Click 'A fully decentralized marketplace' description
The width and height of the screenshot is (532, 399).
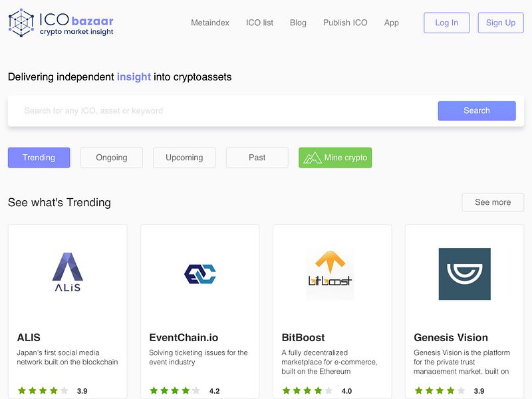tap(329, 362)
